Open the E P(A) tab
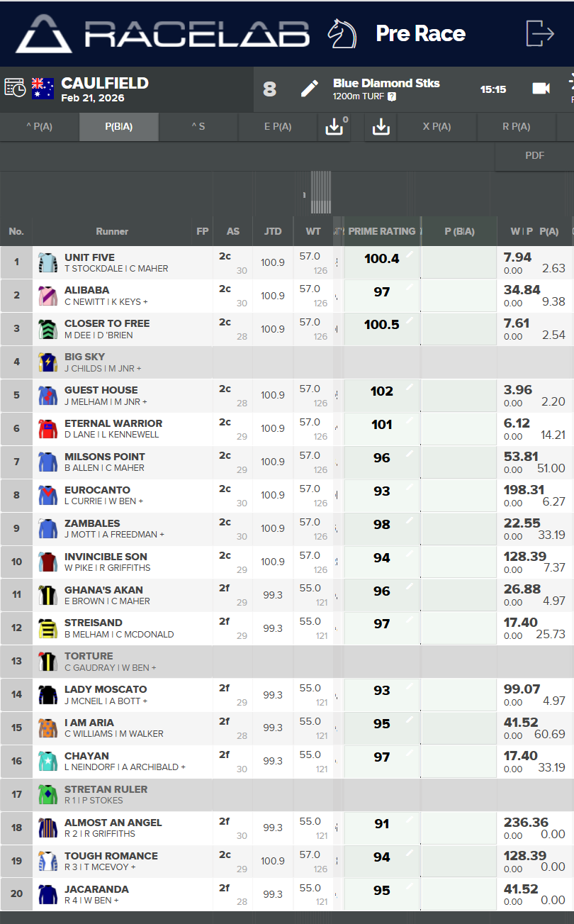574x924 pixels. point(278,127)
